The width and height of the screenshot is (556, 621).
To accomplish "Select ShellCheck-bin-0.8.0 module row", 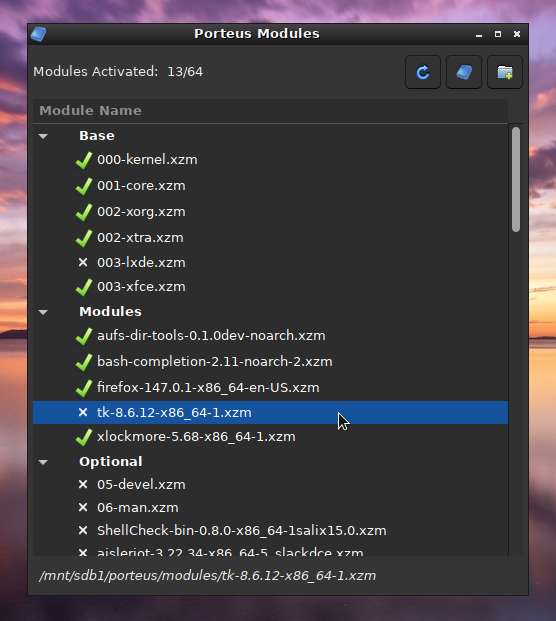I will pos(270,531).
